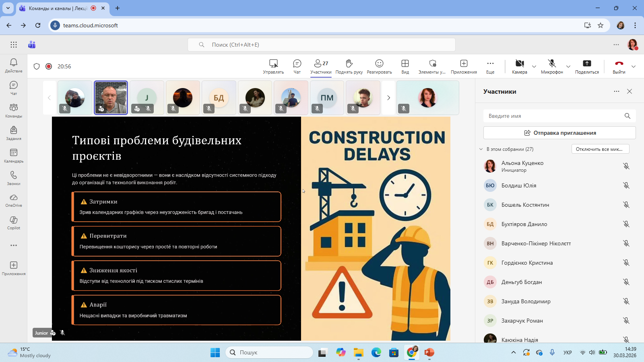
Task: Open the Еще (More) menu
Action: [490, 66]
